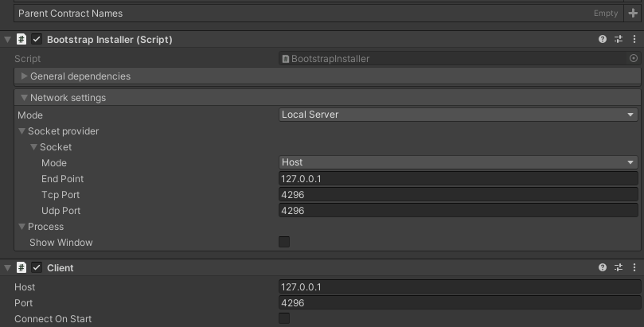Edit the Udp Port field
The image size is (644, 327).
(459, 211)
